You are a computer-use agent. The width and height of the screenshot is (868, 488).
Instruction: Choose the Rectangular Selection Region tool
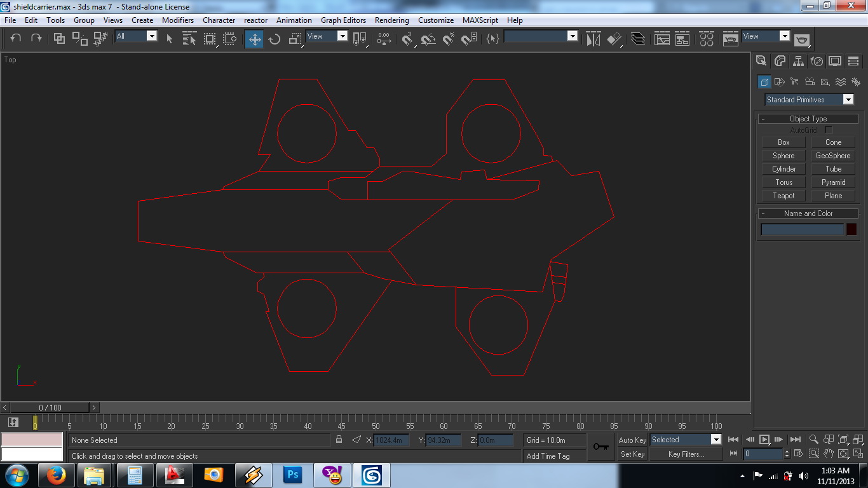pyautogui.click(x=210, y=39)
